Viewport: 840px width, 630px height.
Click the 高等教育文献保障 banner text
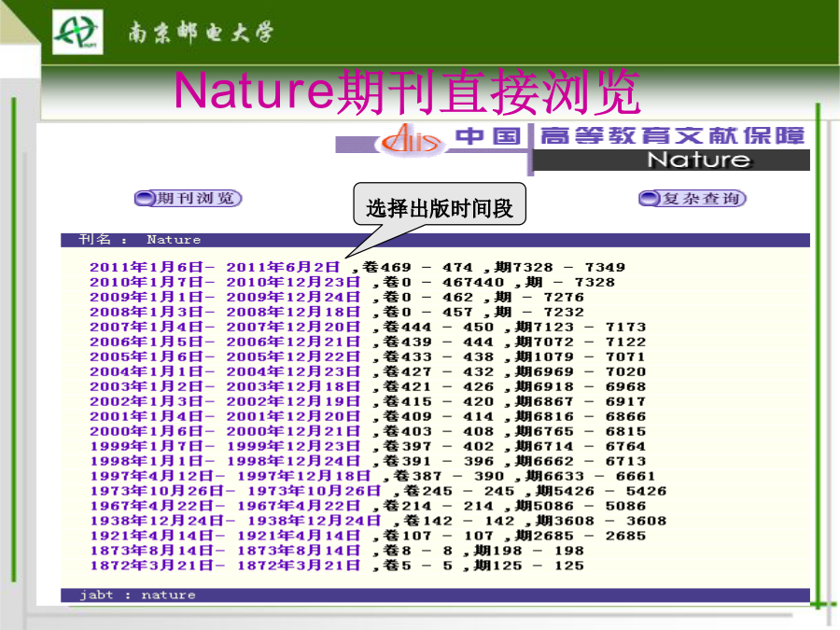(673, 136)
